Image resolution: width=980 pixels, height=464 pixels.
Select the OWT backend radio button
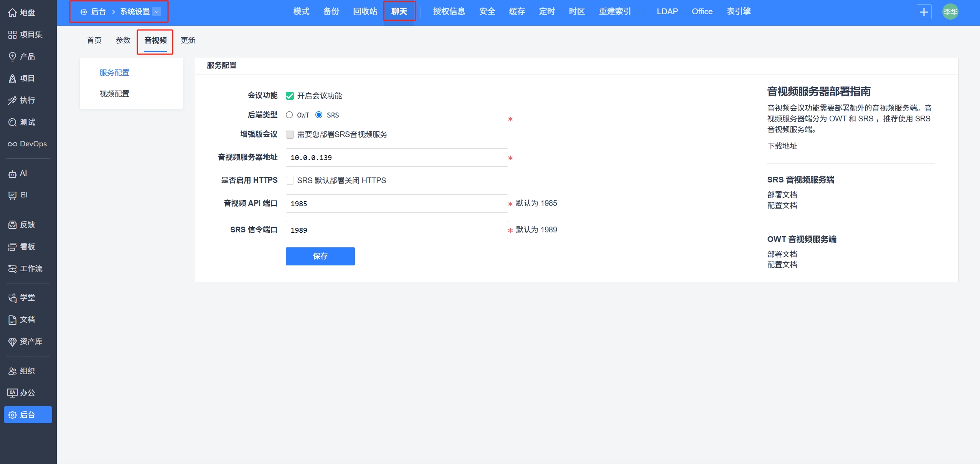[289, 115]
